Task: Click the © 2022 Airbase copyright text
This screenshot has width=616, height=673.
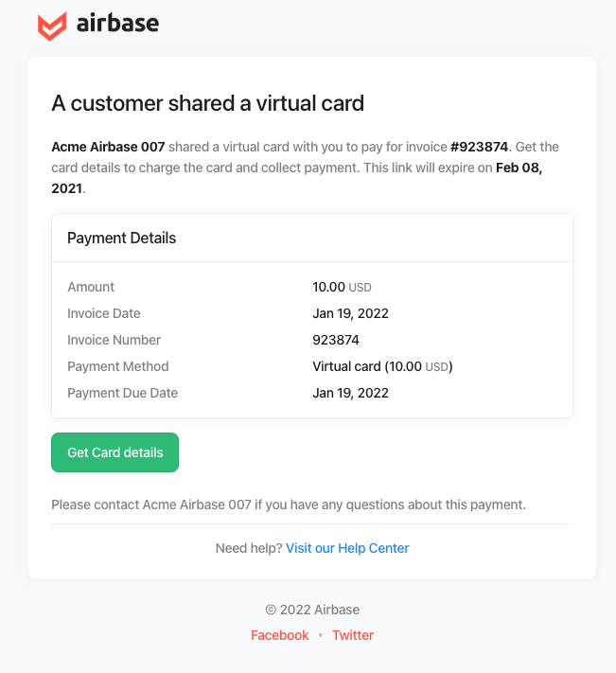Action: pyautogui.click(x=312, y=610)
